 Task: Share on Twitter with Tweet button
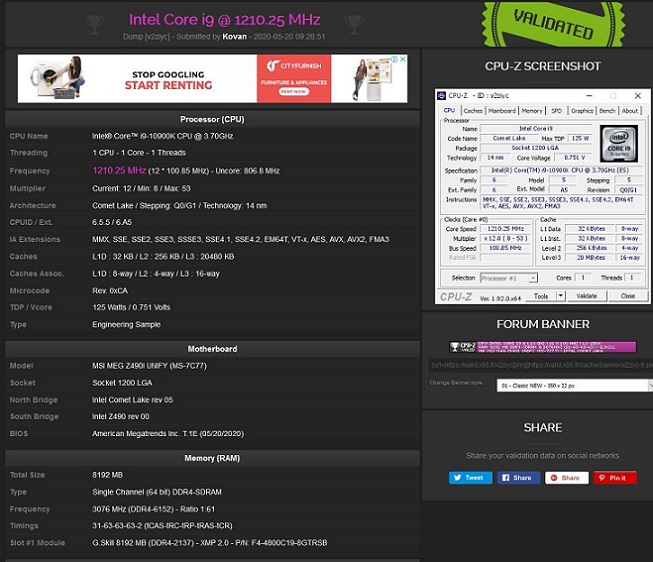[470, 478]
